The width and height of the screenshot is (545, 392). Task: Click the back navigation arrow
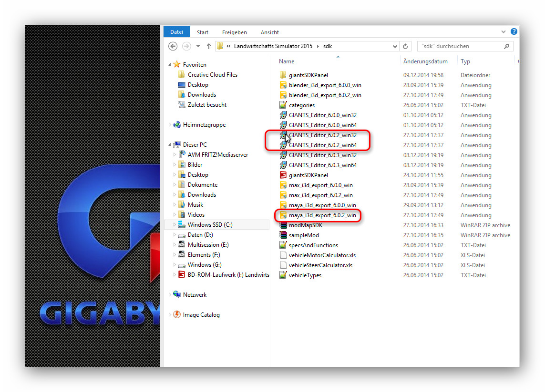click(173, 46)
